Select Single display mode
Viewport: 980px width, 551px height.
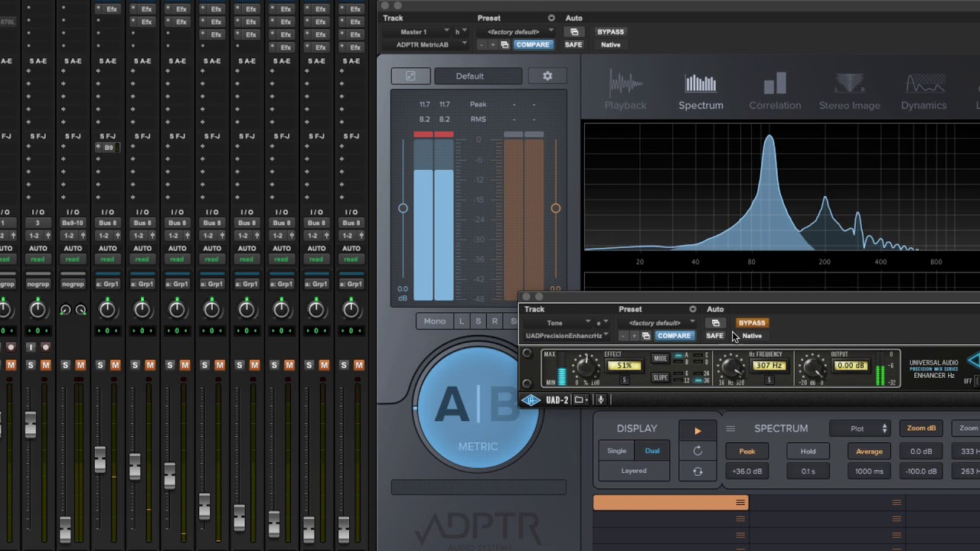tap(616, 452)
